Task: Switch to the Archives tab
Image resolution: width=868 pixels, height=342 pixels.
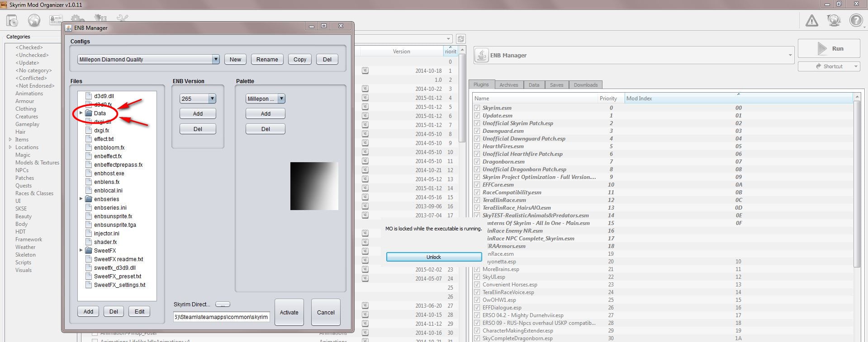Action: click(x=508, y=85)
